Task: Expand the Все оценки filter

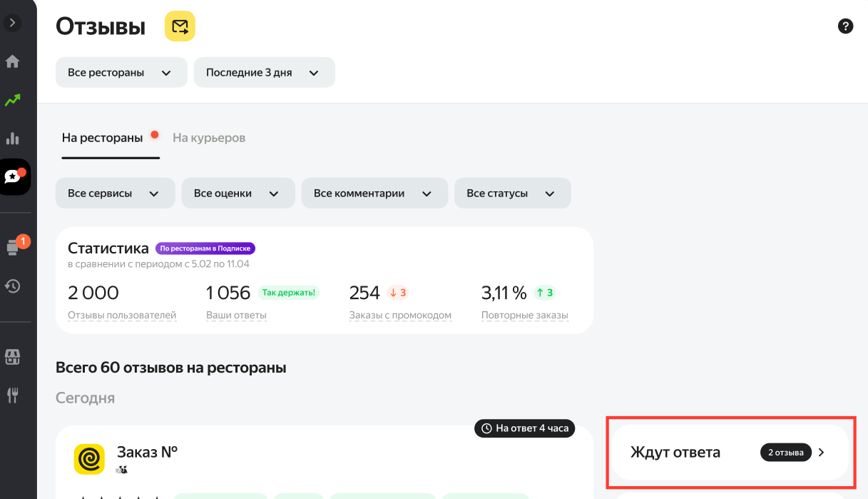Action: [x=238, y=193]
